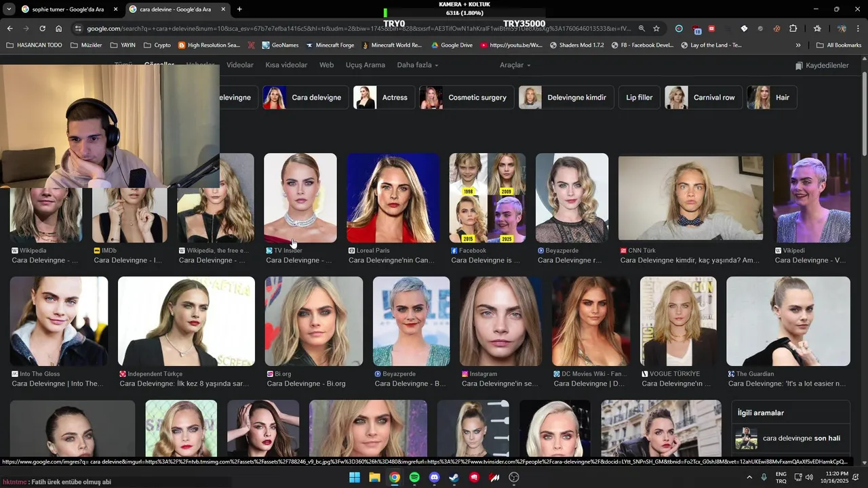
Task: Open the Extensions puzzle-piece menu
Action: [793, 28]
